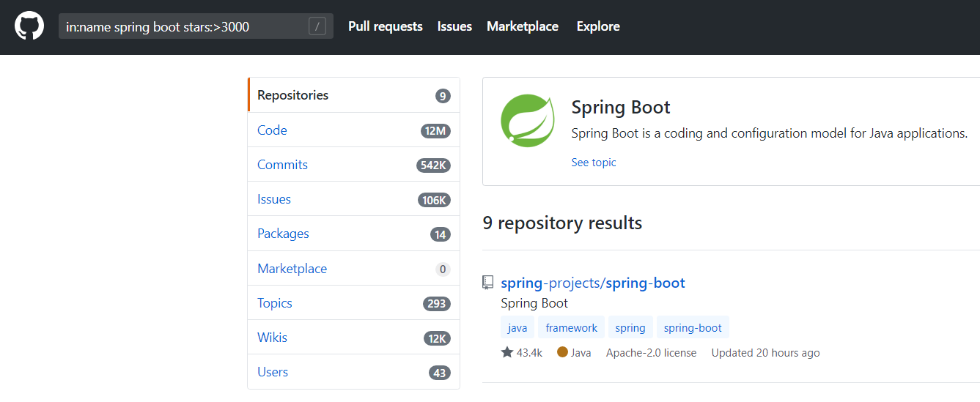
Task: Go to Issues in the header
Action: (x=454, y=26)
